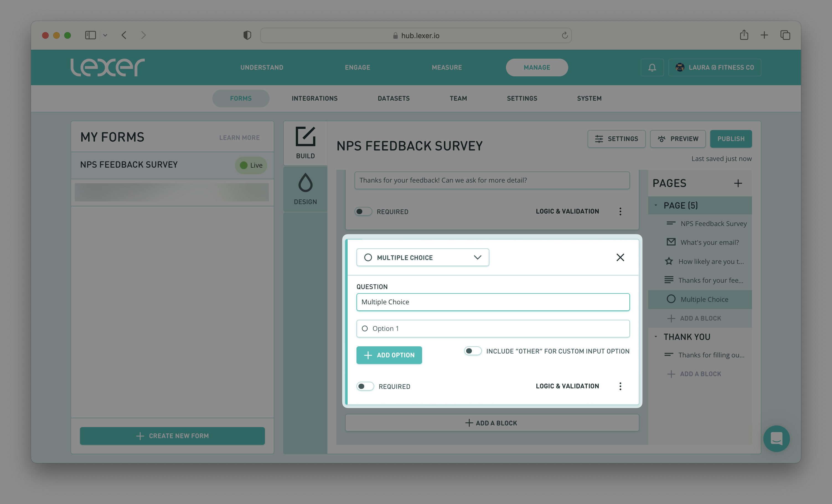832x504 pixels.
Task: Open the Design droplet tab
Action: (305, 189)
